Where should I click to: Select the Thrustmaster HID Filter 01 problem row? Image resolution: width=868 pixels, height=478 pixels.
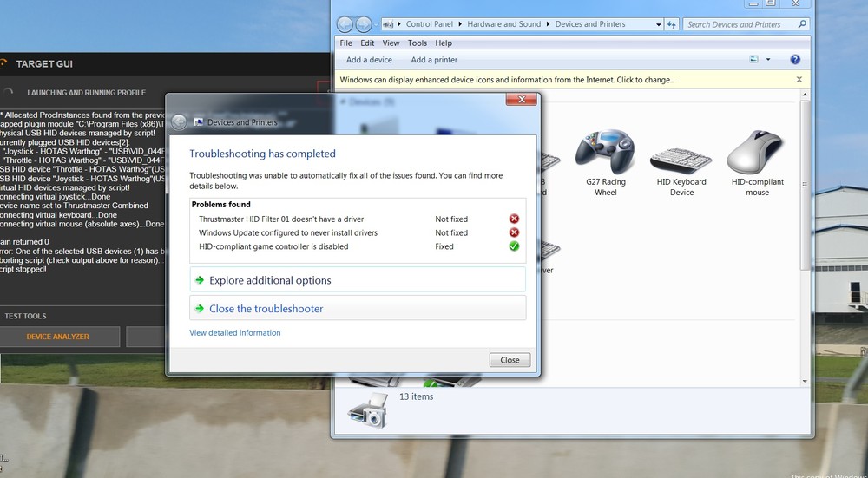point(358,219)
